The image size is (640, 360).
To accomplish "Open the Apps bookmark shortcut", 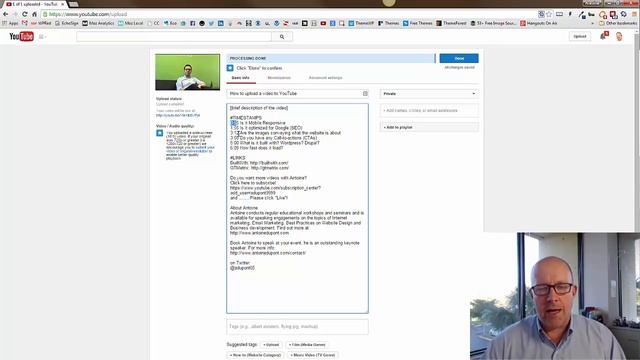I will click(10, 23).
